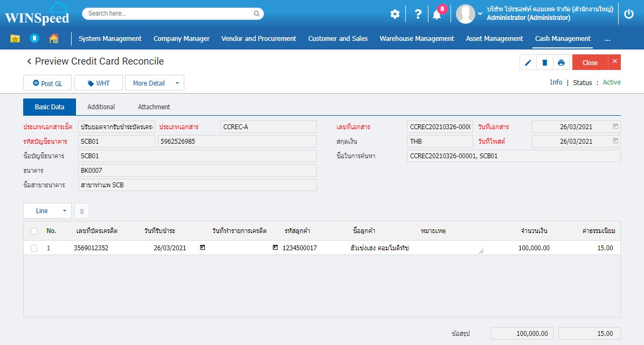Click the search magnifier icon
The width and height of the screenshot is (644, 345).
click(257, 13)
